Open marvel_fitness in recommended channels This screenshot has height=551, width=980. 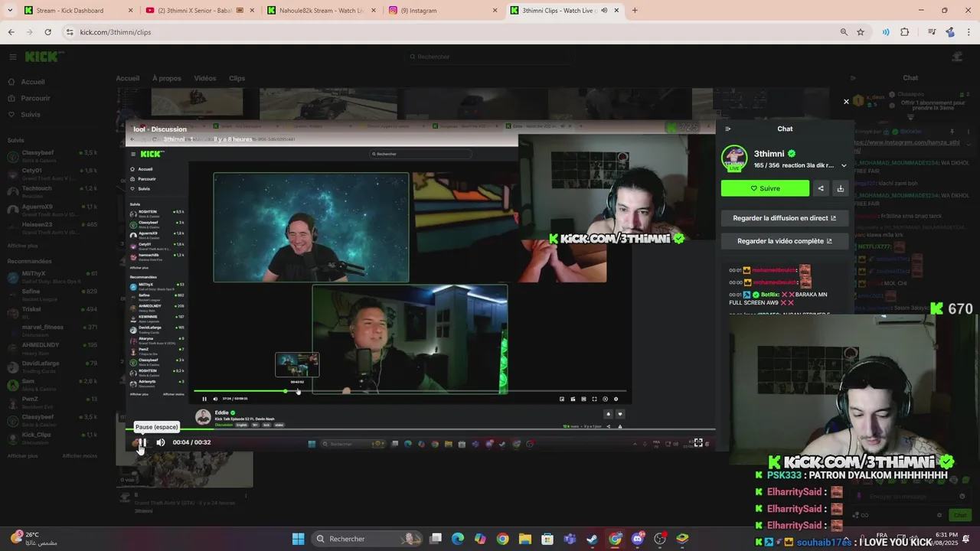52,330
